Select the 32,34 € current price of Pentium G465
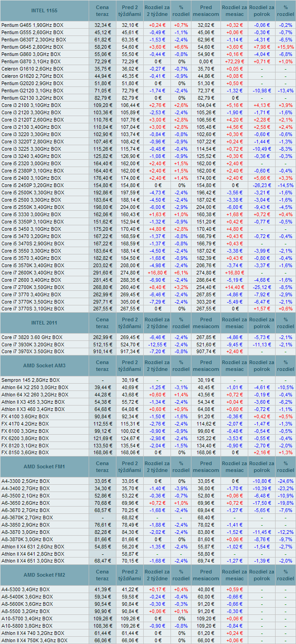The image size is (296, 644). 102,25
